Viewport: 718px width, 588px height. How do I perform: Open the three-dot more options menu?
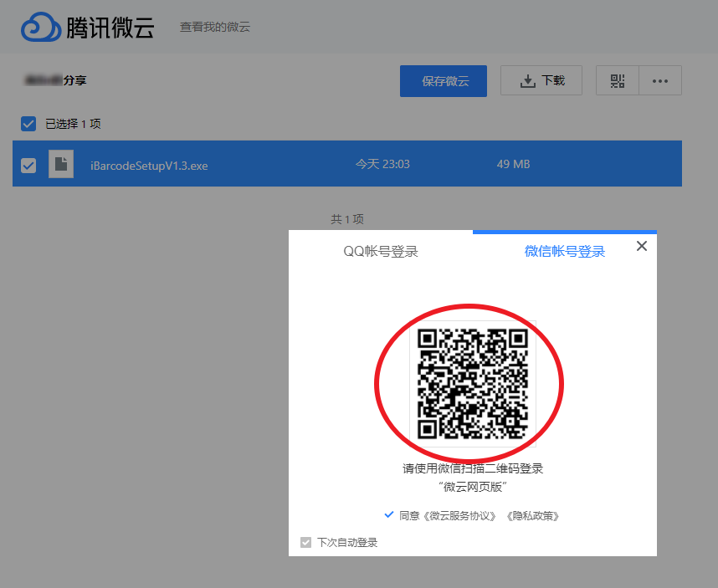660,80
